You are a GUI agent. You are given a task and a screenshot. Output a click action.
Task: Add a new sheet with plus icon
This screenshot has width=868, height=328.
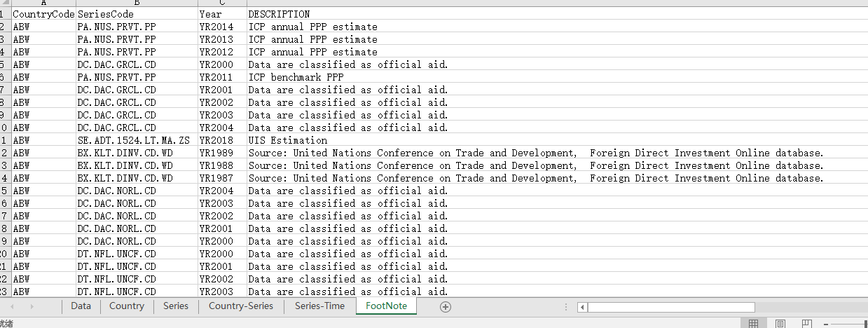coord(445,306)
